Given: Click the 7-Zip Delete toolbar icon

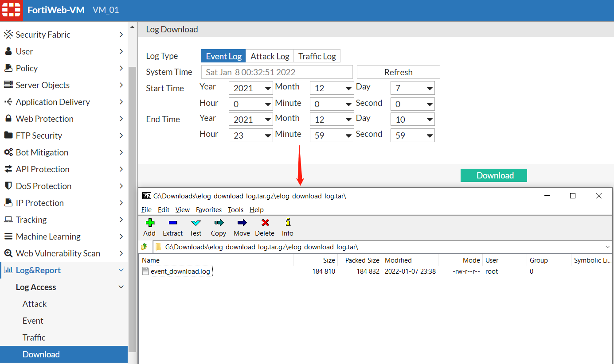Looking at the screenshot, I should [265, 223].
